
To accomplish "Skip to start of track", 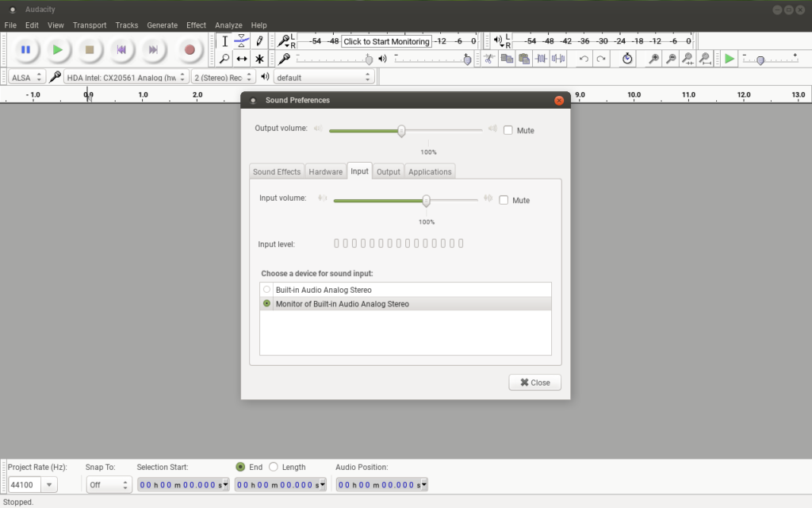I will tap(121, 50).
